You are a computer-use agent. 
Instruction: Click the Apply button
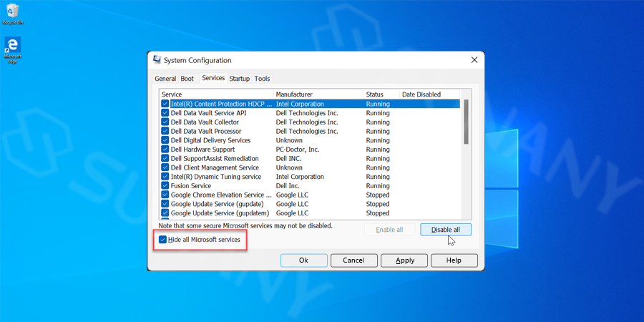tap(405, 260)
